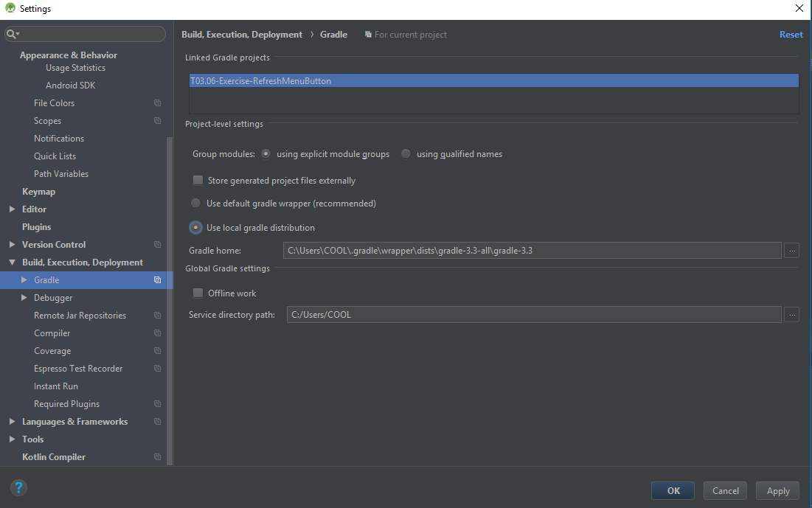Screen dimensions: 812x508
Task: Select 'Use default gradle wrapper (recommended)'
Action: [x=195, y=203]
